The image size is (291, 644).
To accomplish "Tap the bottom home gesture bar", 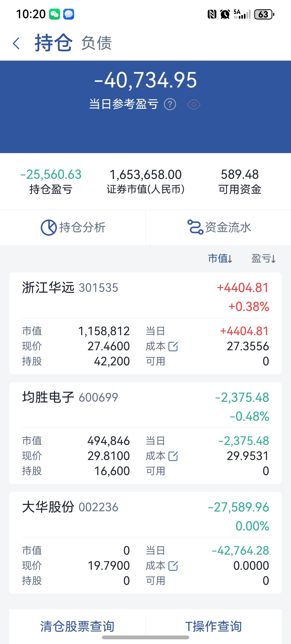I will point(145,637).
